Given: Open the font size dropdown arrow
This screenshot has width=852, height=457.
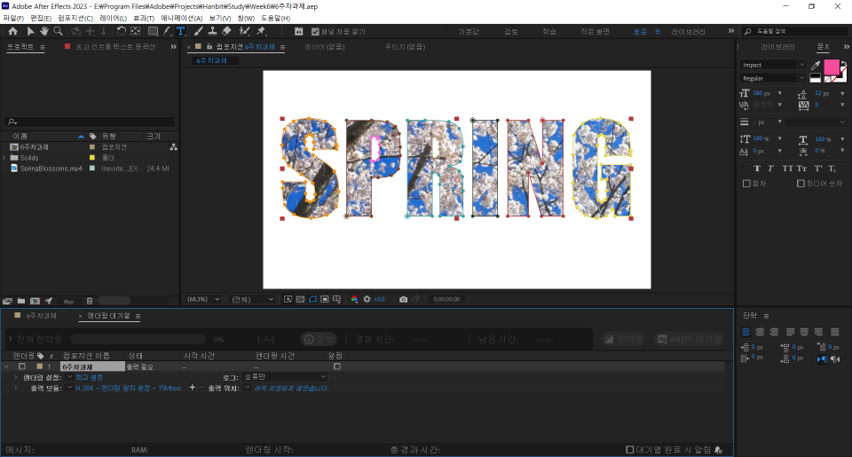Looking at the screenshot, I should tap(780, 93).
